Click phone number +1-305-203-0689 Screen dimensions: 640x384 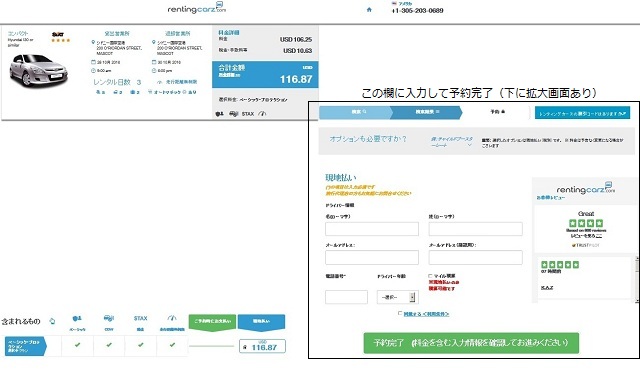point(418,11)
